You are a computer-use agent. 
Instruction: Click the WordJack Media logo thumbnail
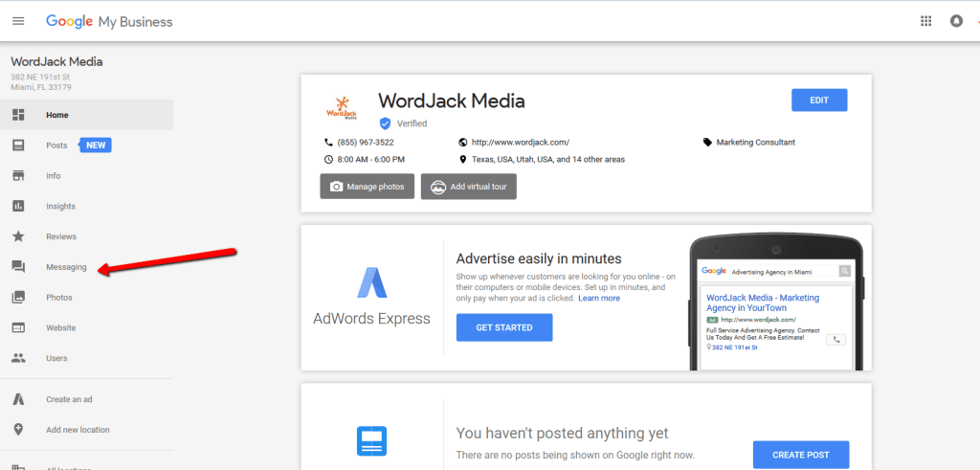342,108
